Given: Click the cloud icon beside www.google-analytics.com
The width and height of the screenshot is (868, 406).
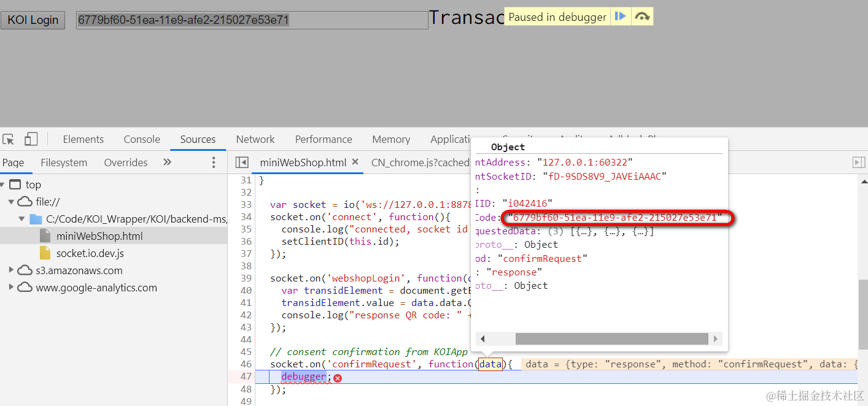Looking at the screenshot, I should (x=25, y=288).
